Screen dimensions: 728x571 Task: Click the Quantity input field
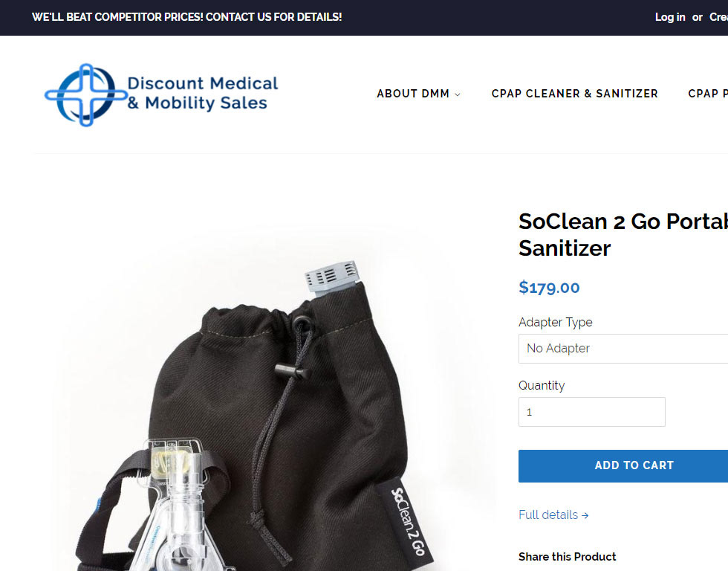pyautogui.click(x=591, y=412)
